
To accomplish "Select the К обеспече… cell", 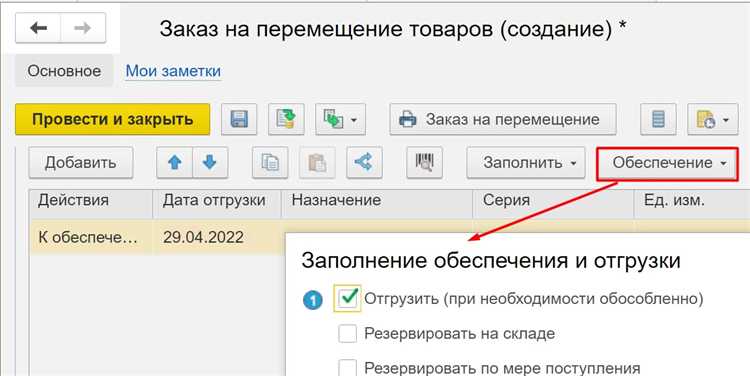I will 90,237.
